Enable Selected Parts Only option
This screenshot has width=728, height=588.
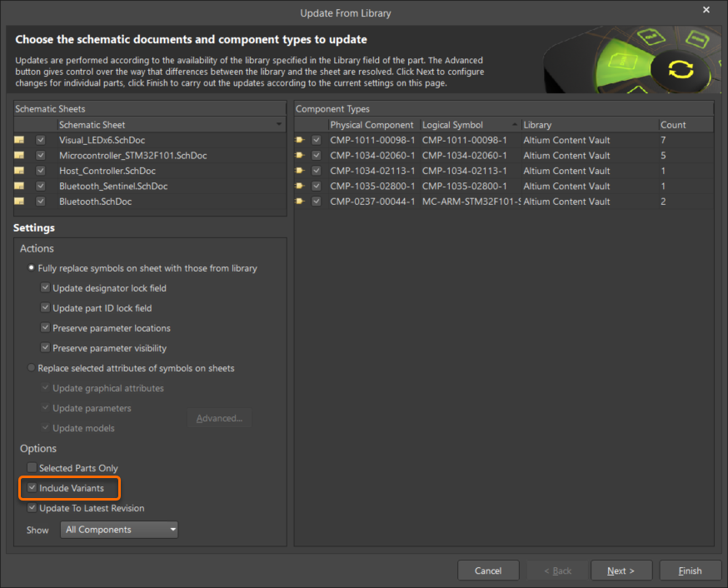point(32,467)
